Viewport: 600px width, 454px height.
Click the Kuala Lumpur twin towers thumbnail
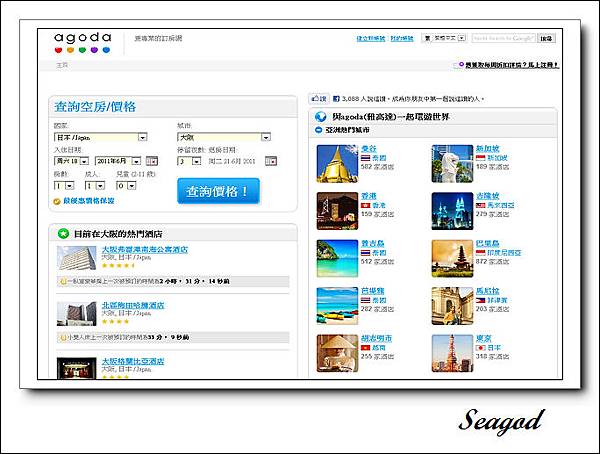452,211
